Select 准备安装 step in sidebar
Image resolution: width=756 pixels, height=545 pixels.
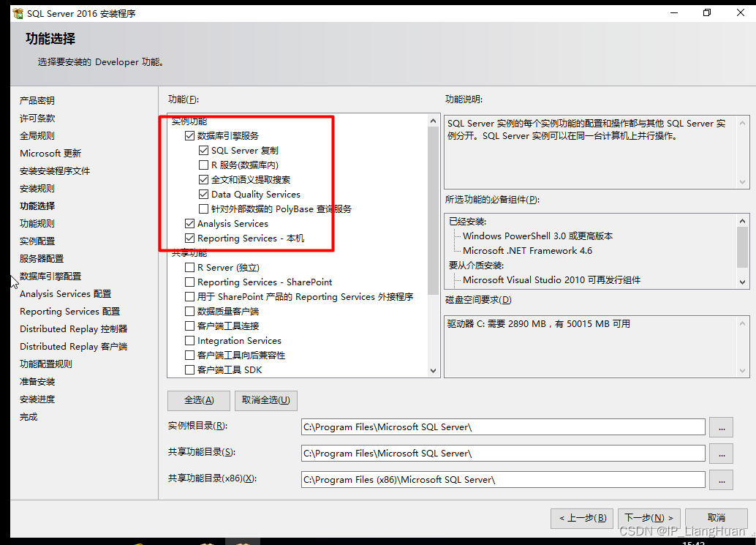pyautogui.click(x=37, y=382)
